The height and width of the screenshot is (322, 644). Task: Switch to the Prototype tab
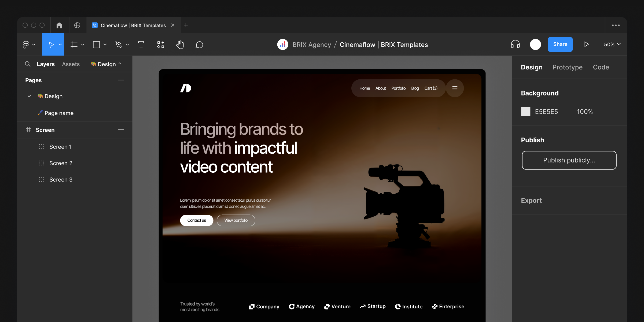pyautogui.click(x=567, y=67)
